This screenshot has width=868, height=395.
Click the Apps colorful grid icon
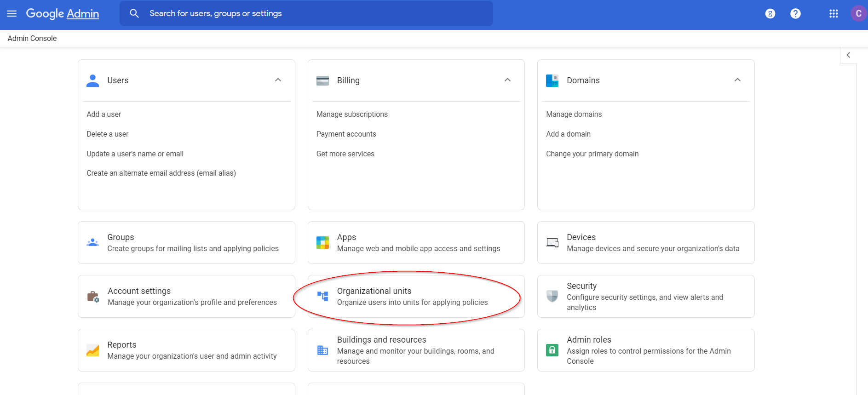tap(323, 242)
